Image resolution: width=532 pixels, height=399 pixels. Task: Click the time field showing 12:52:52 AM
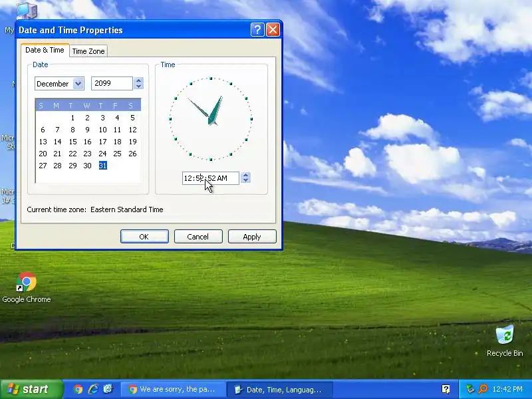coord(210,178)
